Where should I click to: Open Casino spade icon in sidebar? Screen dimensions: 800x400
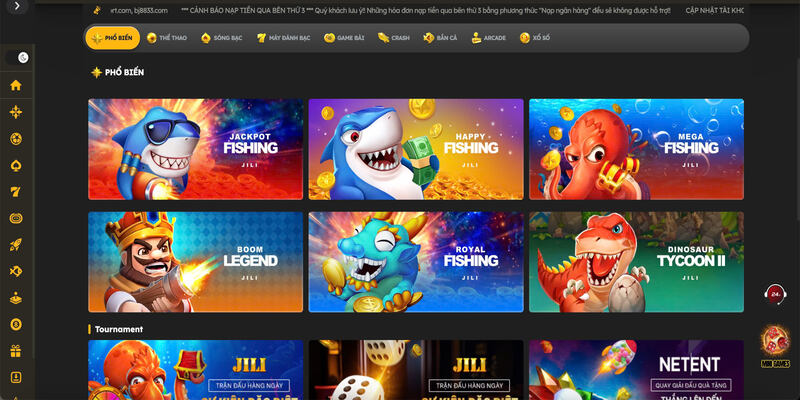[16, 165]
